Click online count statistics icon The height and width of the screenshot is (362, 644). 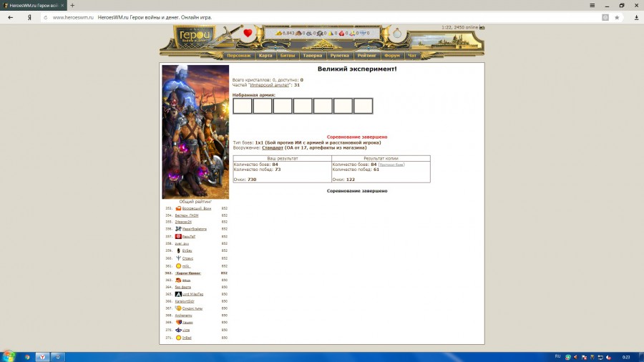click(482, 27)
